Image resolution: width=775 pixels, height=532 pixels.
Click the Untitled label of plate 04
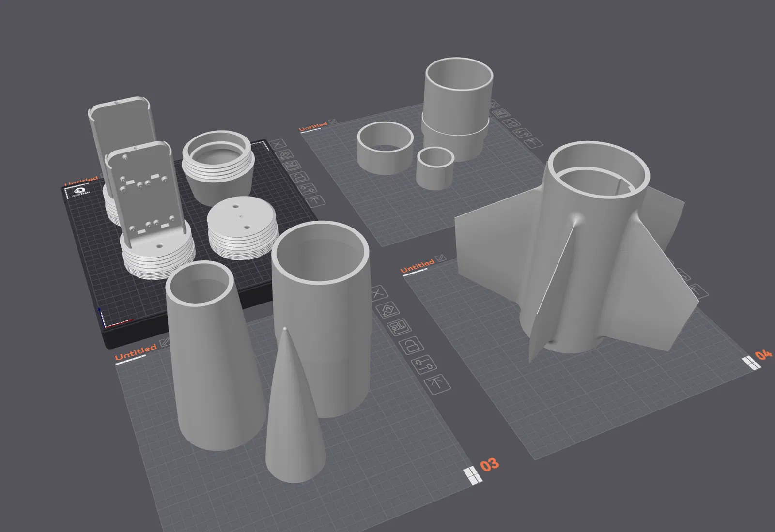click(418, 266)
